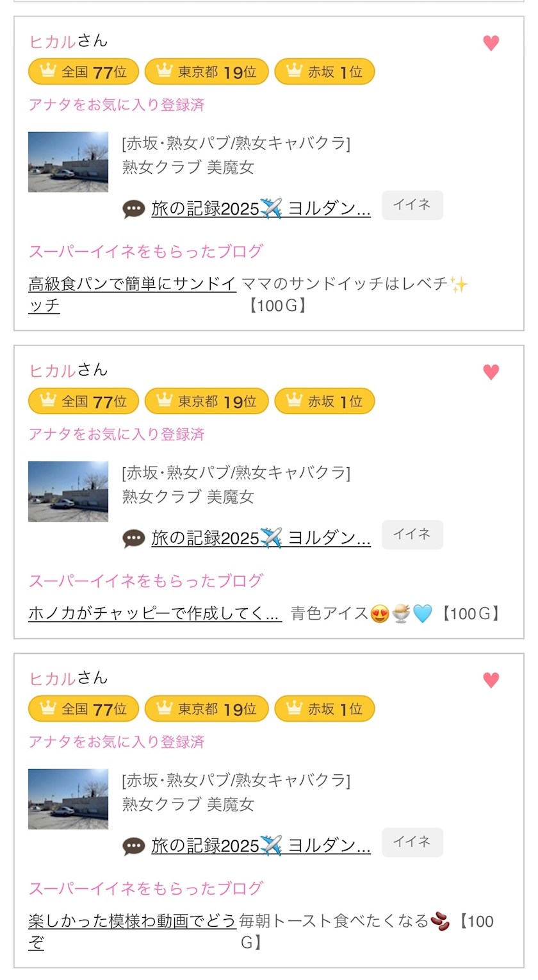Open blog link 楽しかった模様わ動画でどうぞ
Image resolution: width=538 pixels, height=980 pixels.
[132, 921]
